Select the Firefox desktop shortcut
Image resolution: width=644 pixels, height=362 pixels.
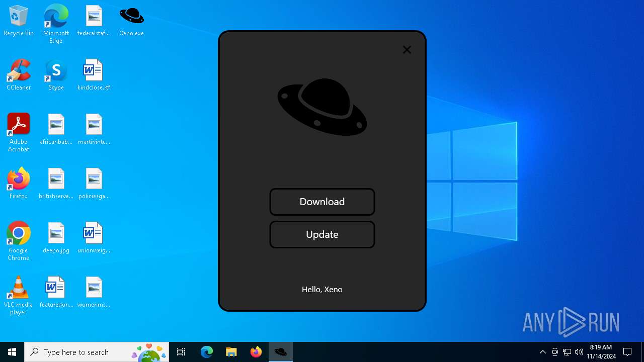[19, 184]
